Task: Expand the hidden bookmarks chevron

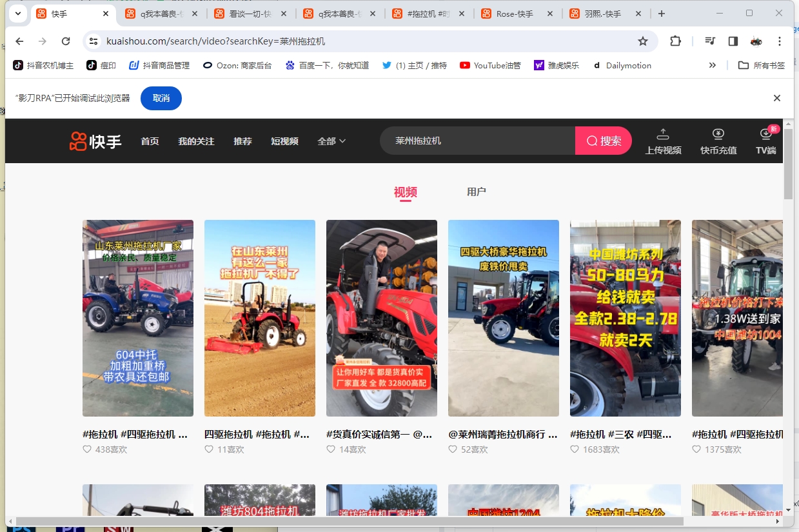Action: tap(713, 65)
